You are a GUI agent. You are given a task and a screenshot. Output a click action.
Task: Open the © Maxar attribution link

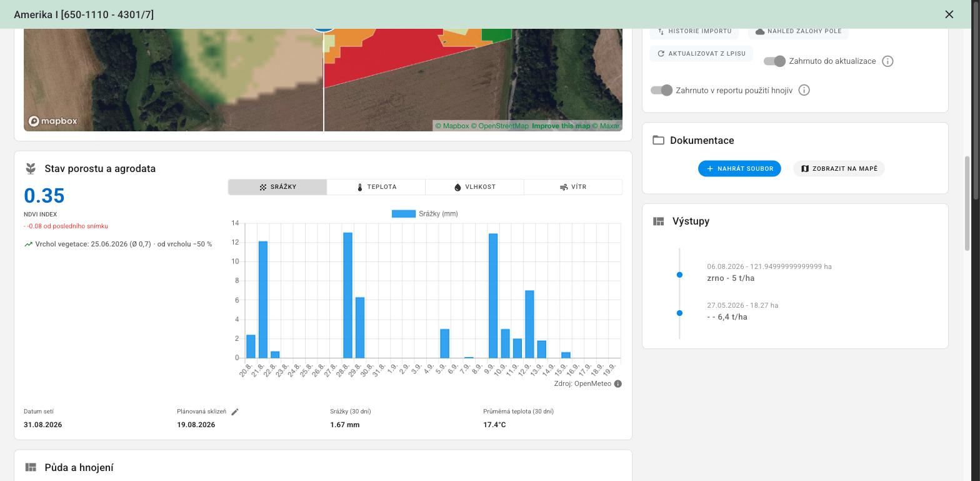pyautogui.click(x=606, y=126)
